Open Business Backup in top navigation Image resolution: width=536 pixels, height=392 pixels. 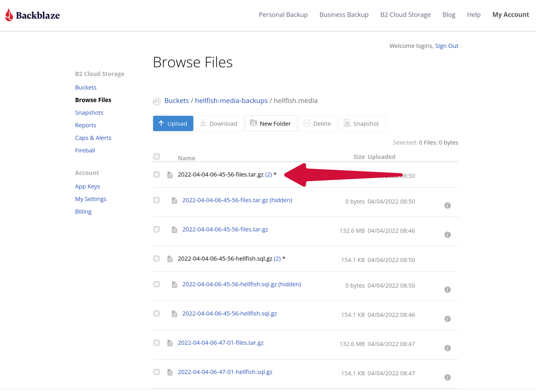click(x=344, y=15)
